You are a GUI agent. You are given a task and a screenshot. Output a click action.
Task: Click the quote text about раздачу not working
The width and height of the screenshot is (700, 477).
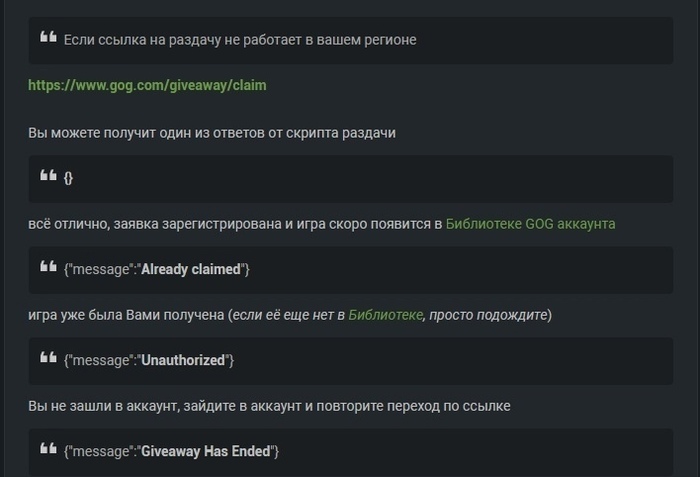pos(240,40)
